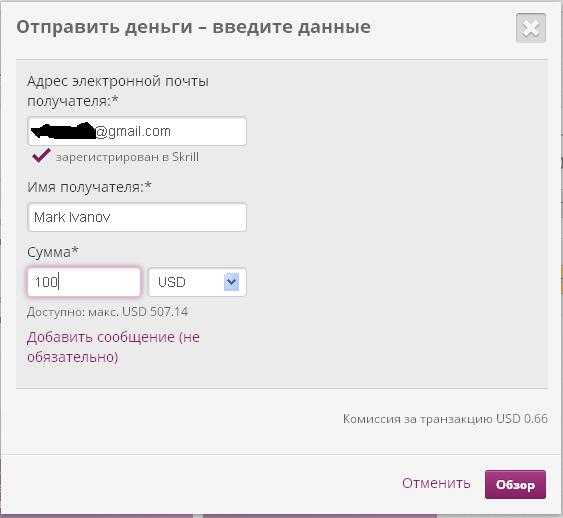Click the Сумма label
The width and height of the screenshot is (563, 518).
tap(52, 252)
